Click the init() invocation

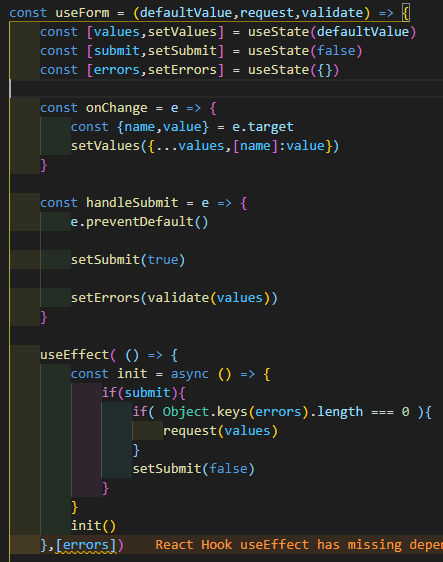(x=93, y=526)
